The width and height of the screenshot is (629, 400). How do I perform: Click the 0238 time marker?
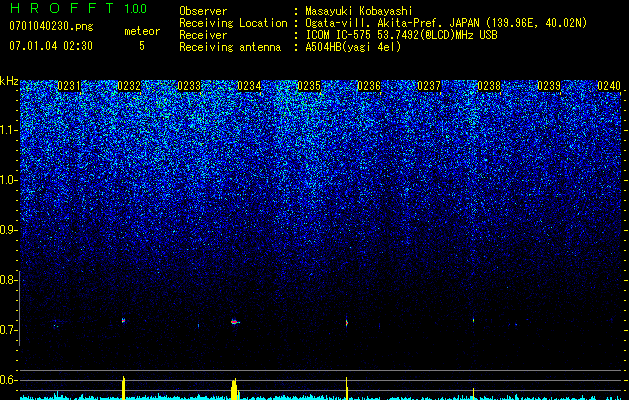[489, 86]
